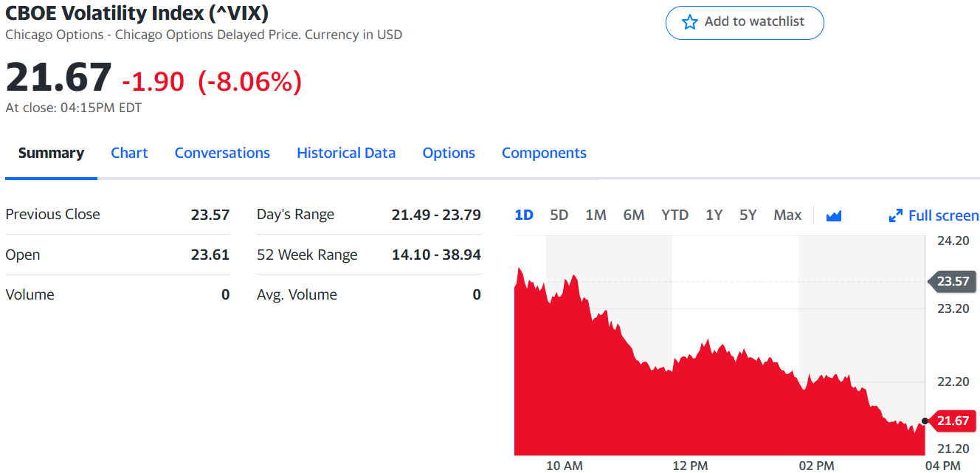Click the large 21.67 price quote

(x=58, y=77)
